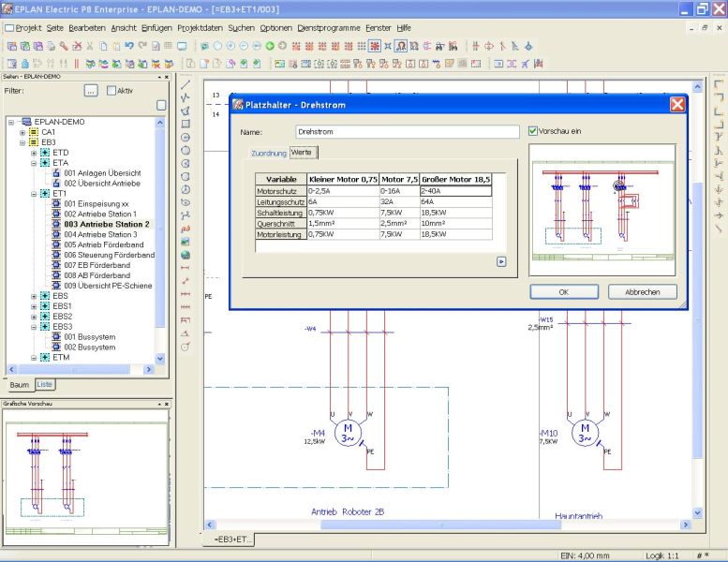Click the small arrow button below values table
Image resolution: width=728 pixels, height=562 pixels.
501,261
